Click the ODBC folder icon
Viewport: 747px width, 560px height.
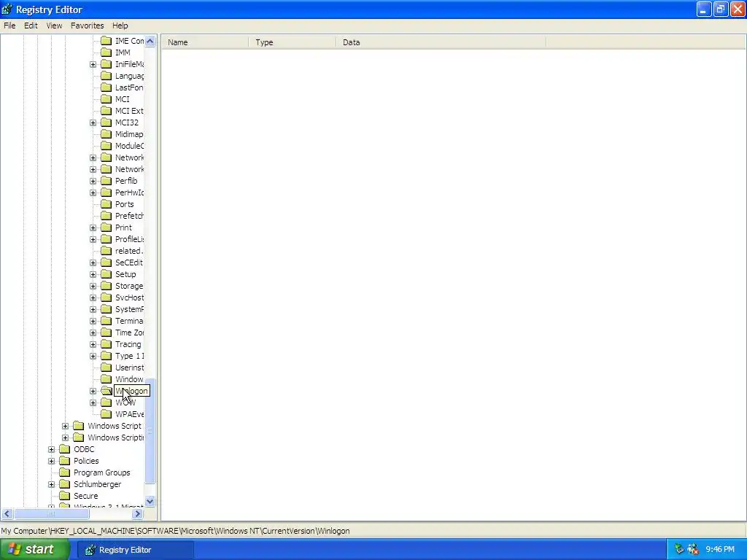(x=65, y=449)
